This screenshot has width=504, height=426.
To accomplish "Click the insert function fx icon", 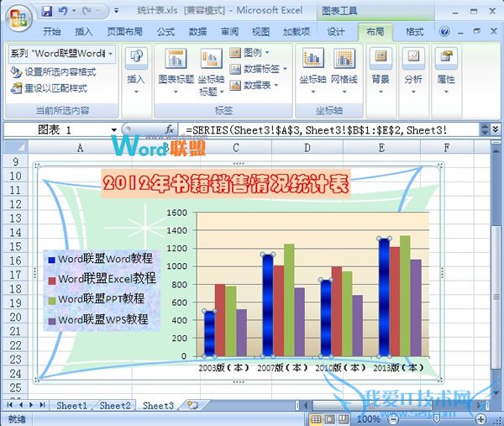I will click(170, 129).
